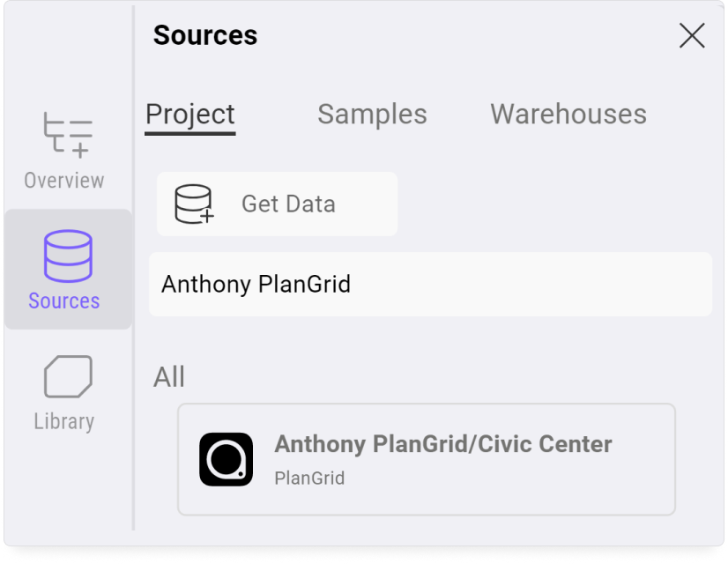The image size is (728, 564).
Task: Open the Warehouses tab
Action: (568, 114)
